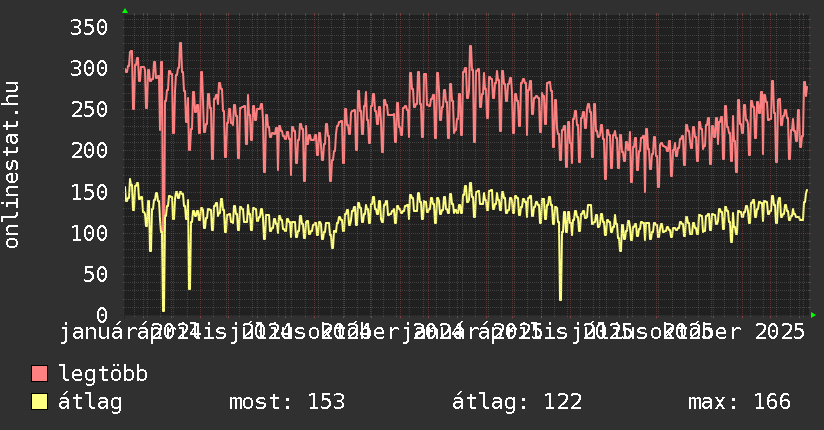This screenshot has width=824, height=430.
Task: Click the 'max: 166' statistic
Action: tap(739, 402)
